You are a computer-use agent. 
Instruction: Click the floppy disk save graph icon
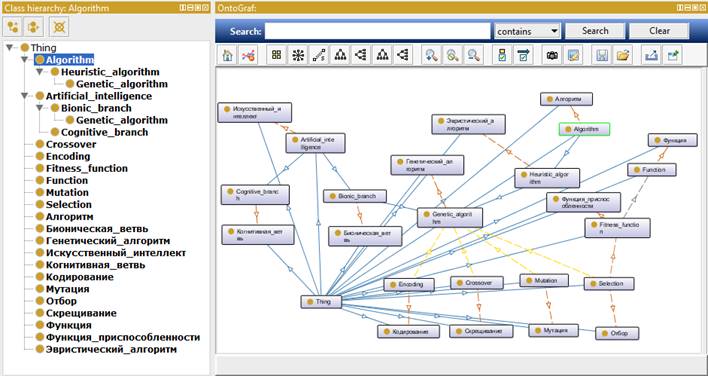click(x=601, y=55)
